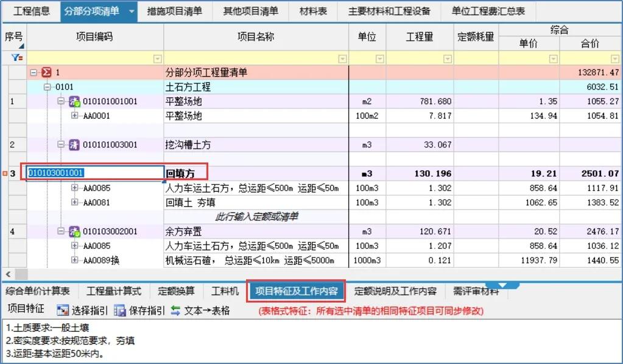623x364 pixels.
Task: Click the list icon beside 010103002001
Action: pos(74,232)
